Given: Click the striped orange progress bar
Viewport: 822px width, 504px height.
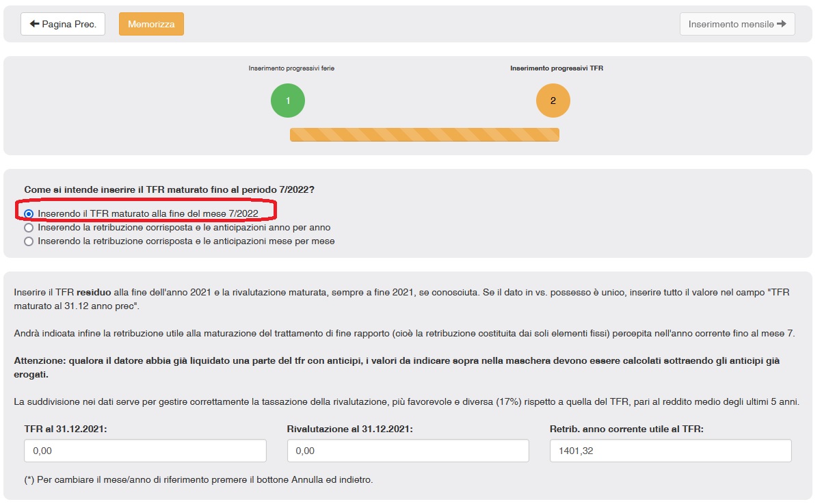Looking at the screenshot, I should click(x=424, y=135).
